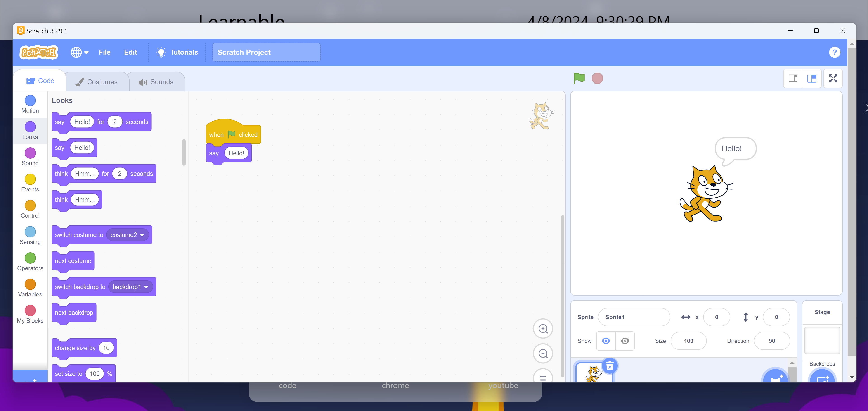Switch to small stage layout
The image size is (868, 411).
pyautogui.click(x=793, y=78)
